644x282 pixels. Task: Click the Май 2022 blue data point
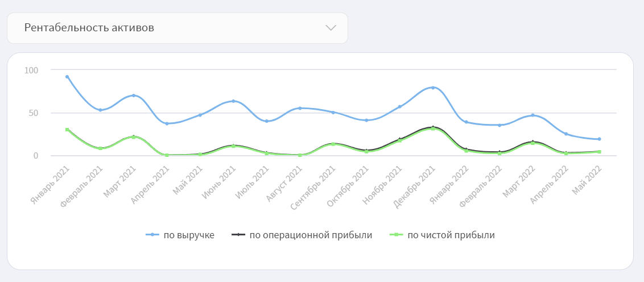click(x=599, y=139)
